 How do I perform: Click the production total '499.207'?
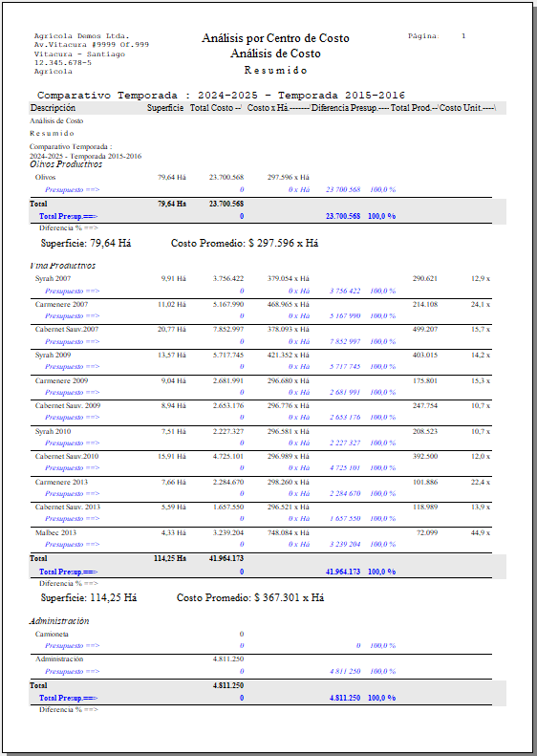(x=425, y=330)
